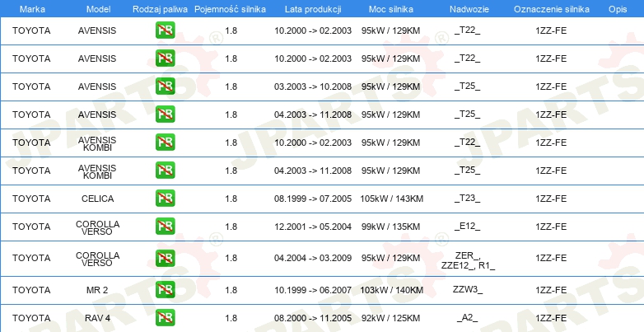This screenshot has width=644, height=332.
Task: Click fuel icon for AVENSIS KOMBI 10.2000 -> 02.2003
Action: point(165,143)
